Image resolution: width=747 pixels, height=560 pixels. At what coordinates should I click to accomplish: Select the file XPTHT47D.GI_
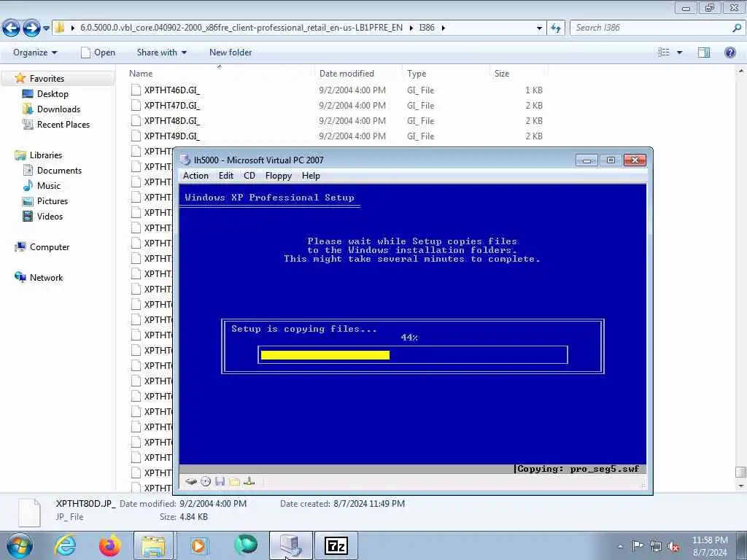[x=172, y=105]
